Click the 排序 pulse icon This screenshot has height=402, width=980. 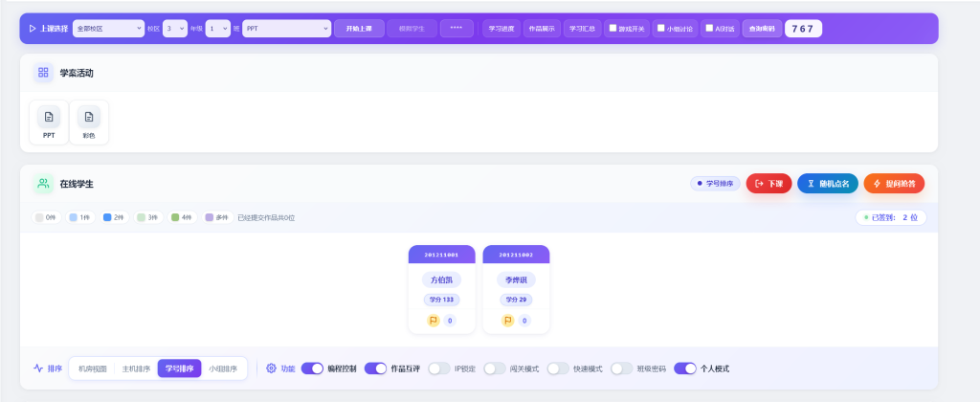[38, 368]
